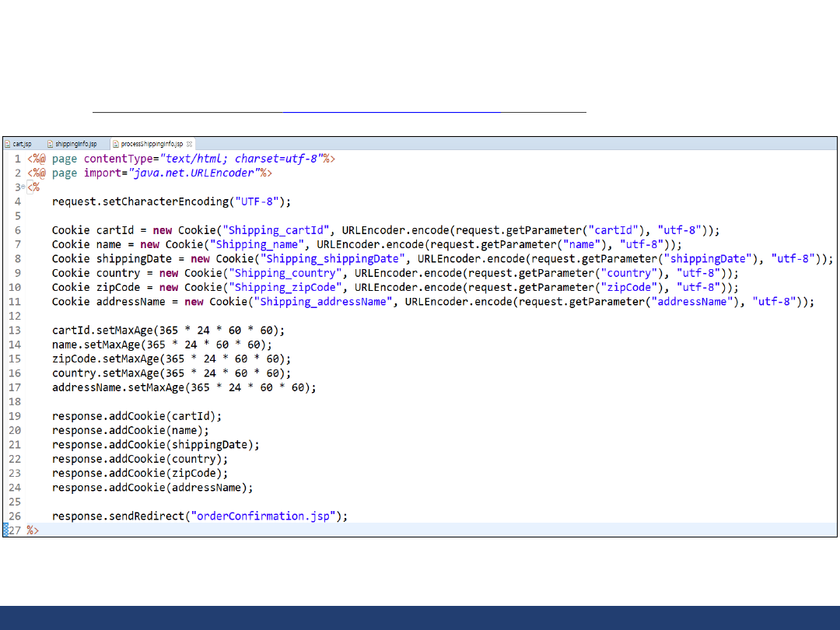This screenshot has height=630, width=840.
Task: Close the processShippingInfo.jsp tab with X
Action: coord(190,144)
